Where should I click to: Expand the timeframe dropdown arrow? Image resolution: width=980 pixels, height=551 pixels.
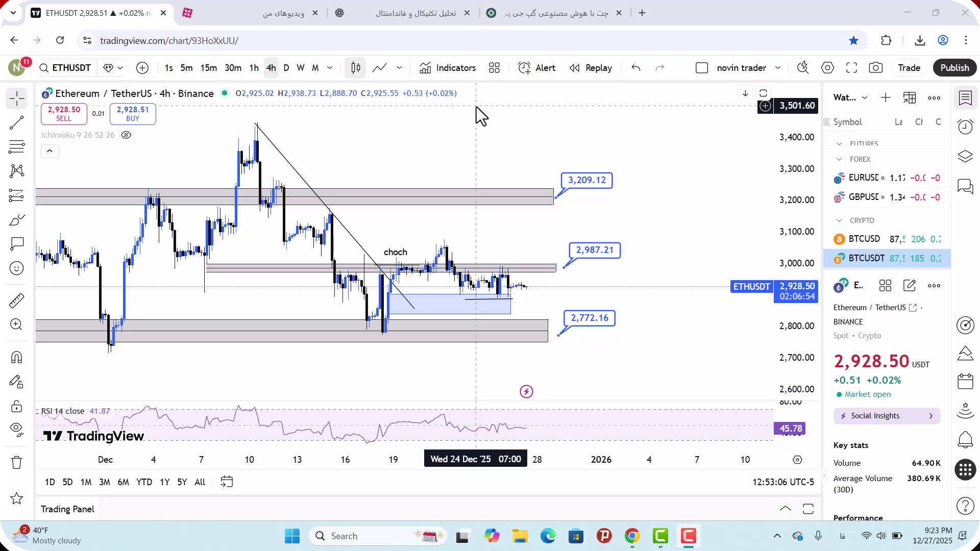click(x=330, y=68)
